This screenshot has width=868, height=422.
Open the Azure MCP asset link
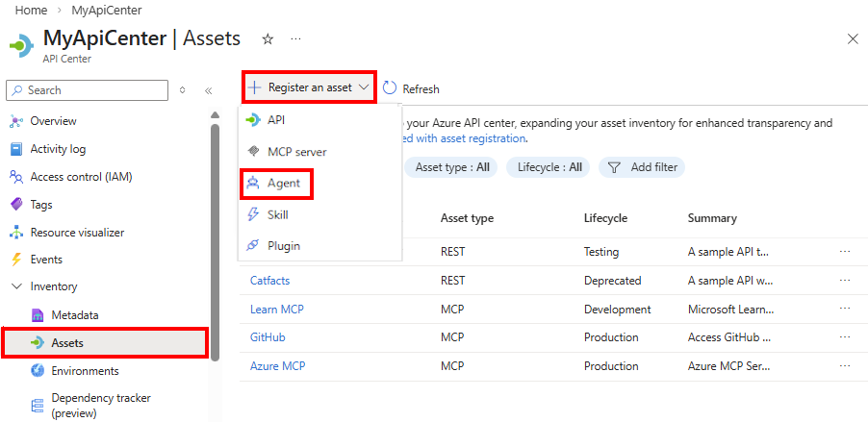277,366
